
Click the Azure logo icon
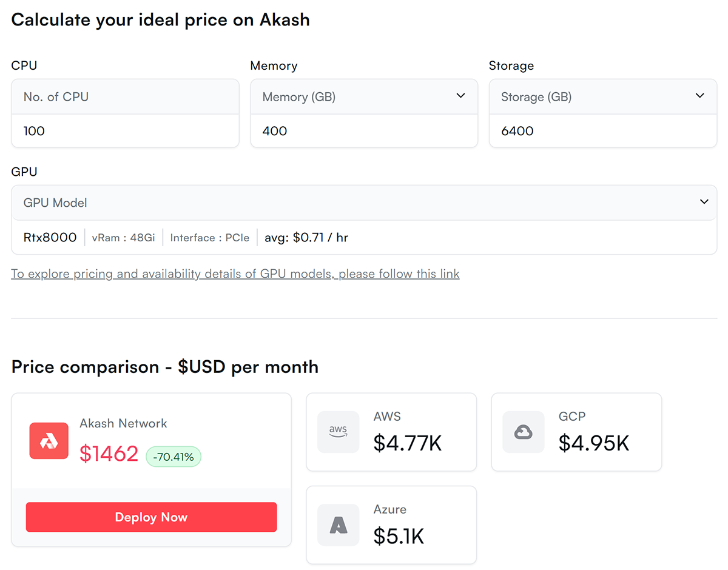point(338,525)
